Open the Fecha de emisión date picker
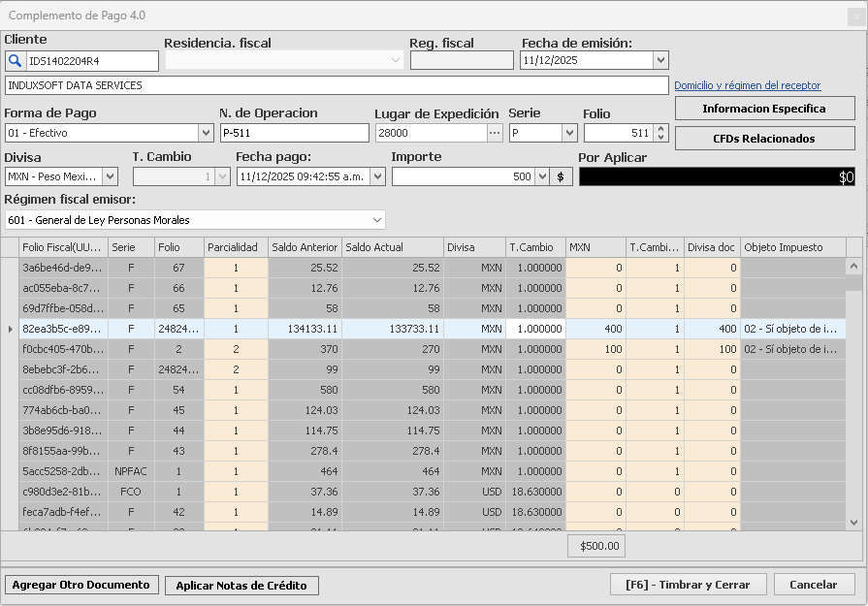Screen dimensions: 868x606 660,60
